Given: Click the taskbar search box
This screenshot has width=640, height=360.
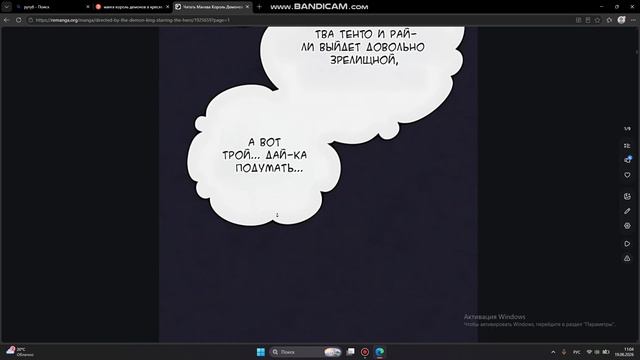Looking at the screenshot, I should click(305, 352).
